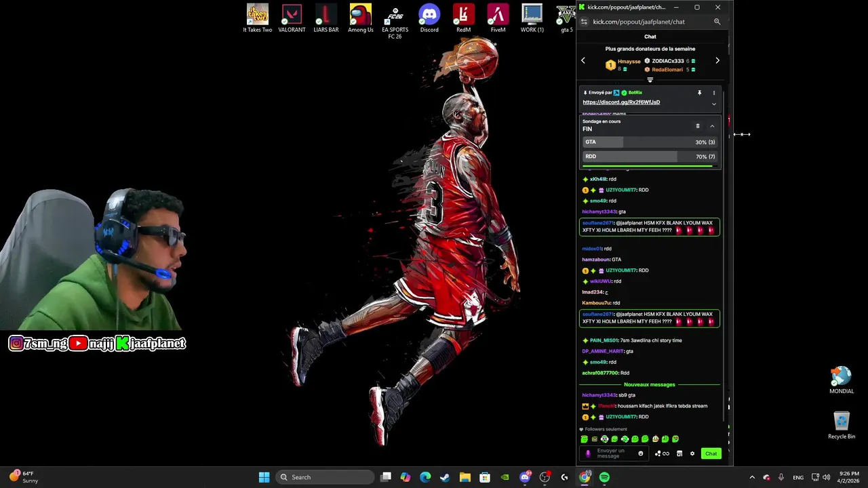Show previous top donors with left arrow
Viewport: 868px width, 488px height.
pyautogui.click(x=583, y=61)
